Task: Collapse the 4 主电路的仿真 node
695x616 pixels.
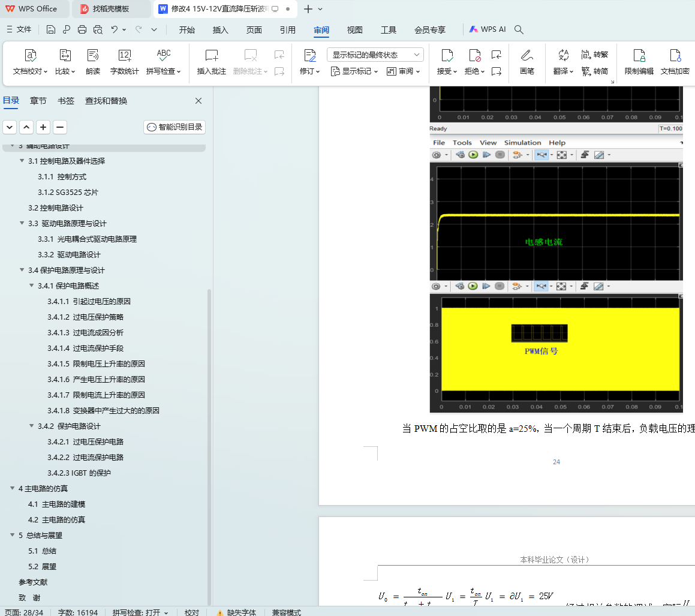Action: point(13,488)
